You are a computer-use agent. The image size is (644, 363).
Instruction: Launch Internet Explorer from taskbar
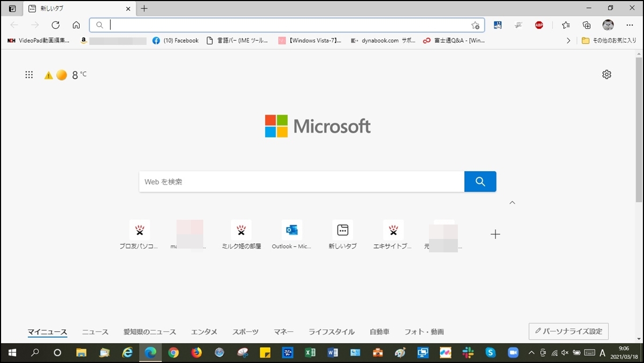coord(127,353)
